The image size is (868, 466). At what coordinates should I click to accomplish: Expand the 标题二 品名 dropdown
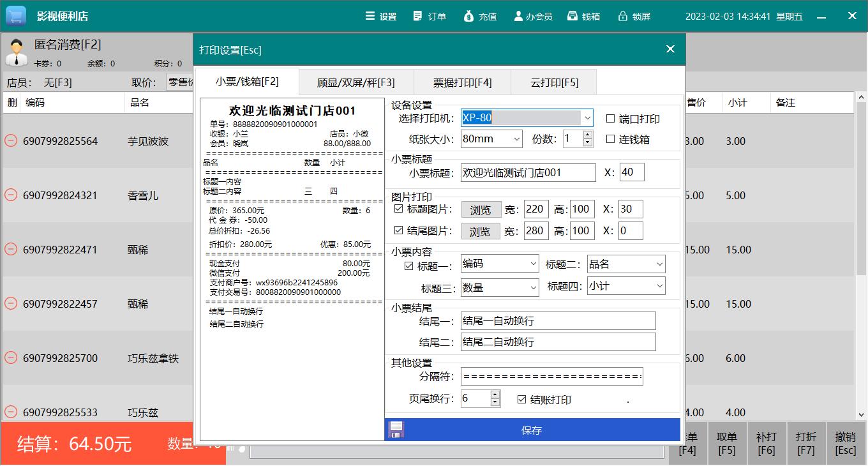[x=659, y=264]
